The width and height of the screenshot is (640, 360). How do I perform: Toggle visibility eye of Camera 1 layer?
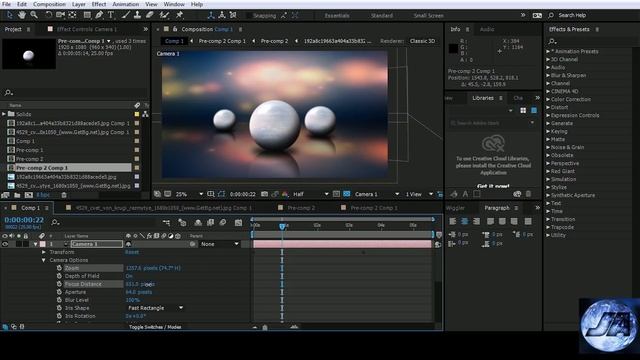(x=5, y=244)
